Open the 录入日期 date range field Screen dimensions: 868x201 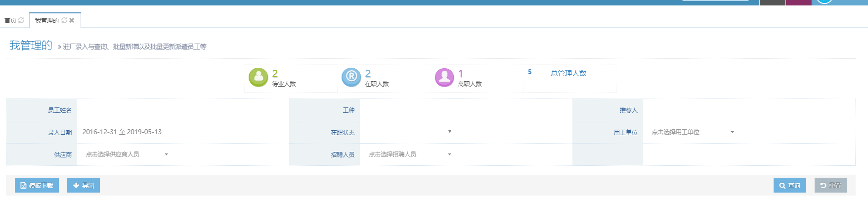182,132
